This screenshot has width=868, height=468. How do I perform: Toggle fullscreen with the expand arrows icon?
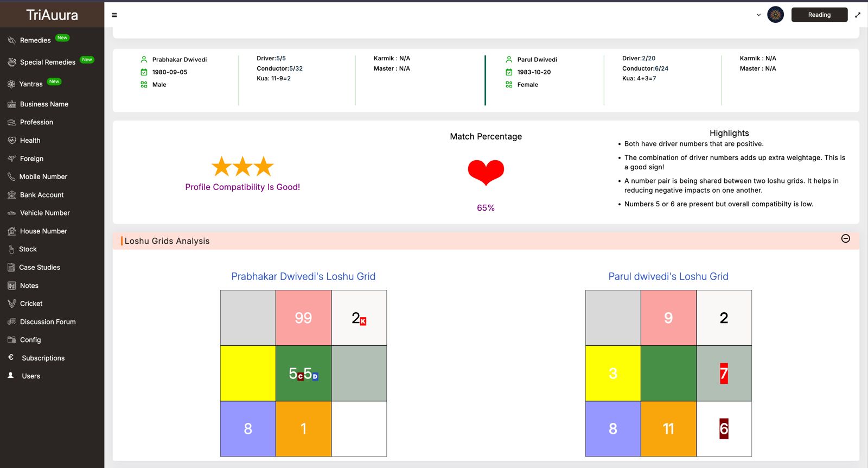[x=858, y=15]
